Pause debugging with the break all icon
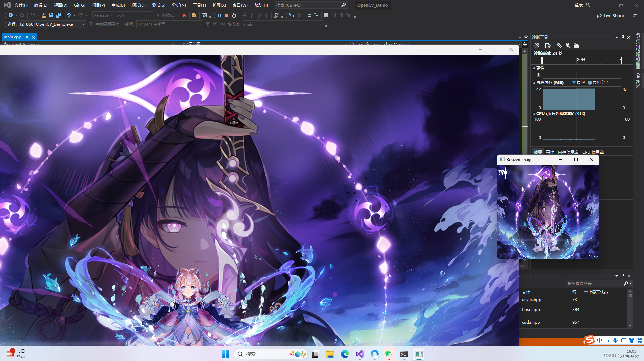The height and width of the screenshot is (361, 644). (x=219, y=15)
